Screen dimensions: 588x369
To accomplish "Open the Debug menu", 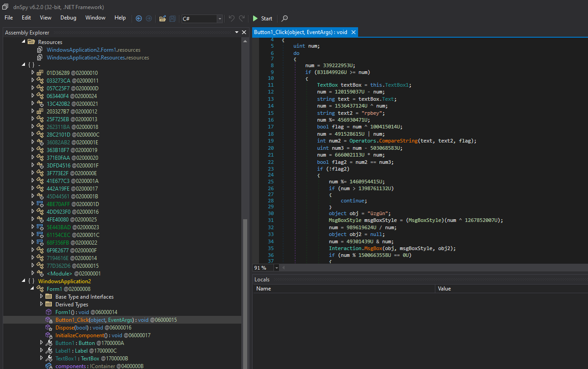I will click(x=68, y=18).
